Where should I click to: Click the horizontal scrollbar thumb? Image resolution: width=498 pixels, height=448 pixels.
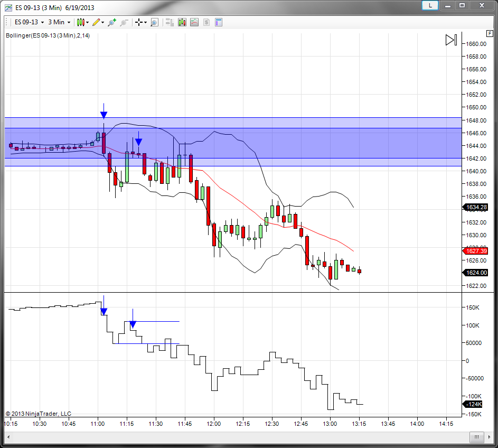[x=477, y=437]
